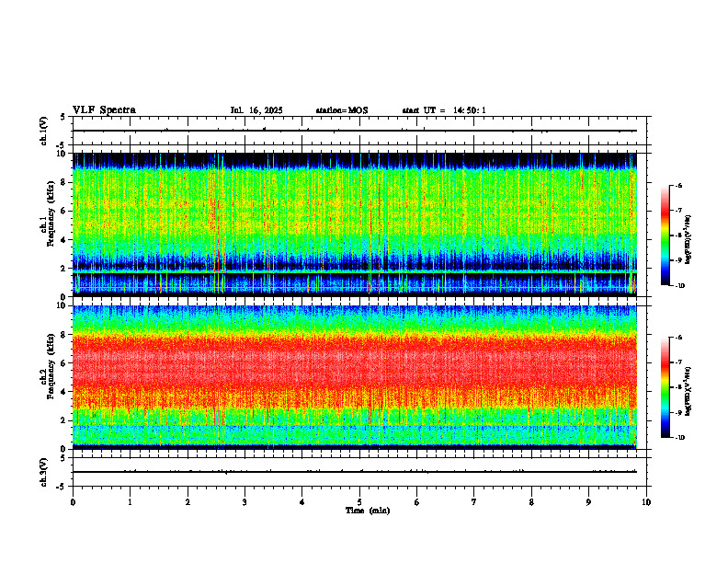The height and width of the screenshot is (563, 728).
Task: Click the "4" tick on ch.2 frequency axis
Action: coord(64,392)
